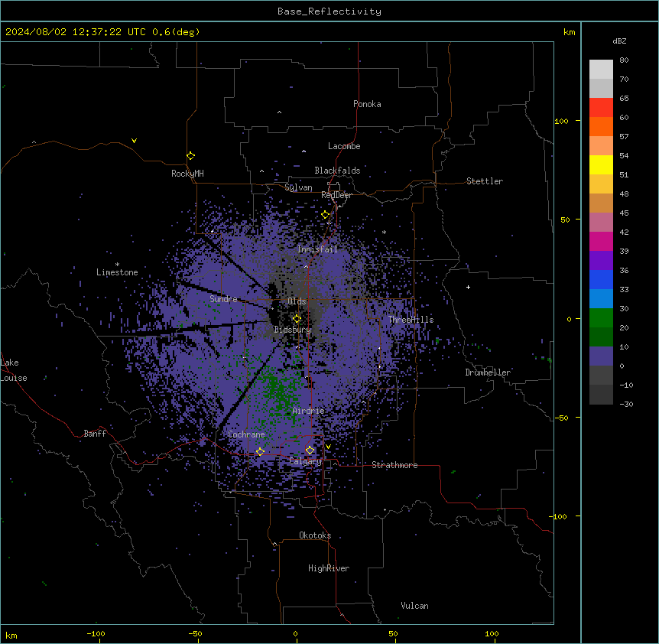The image size is (659, 644).
Task: Click the Sylvan label
Action: click(298, 187)
